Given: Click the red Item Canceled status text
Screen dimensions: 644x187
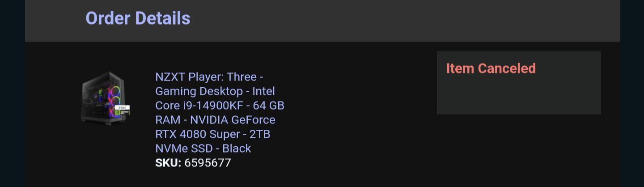Looking at the screenshot, I should click(491, 68).
